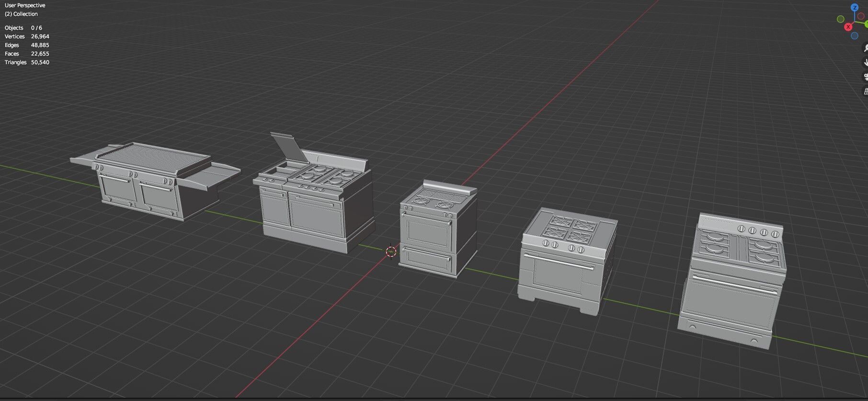Screen dimensions: 868x401
Task: Click the Objects count '0 / 6'
Action: pyautogui.click(x=36, y=28)
